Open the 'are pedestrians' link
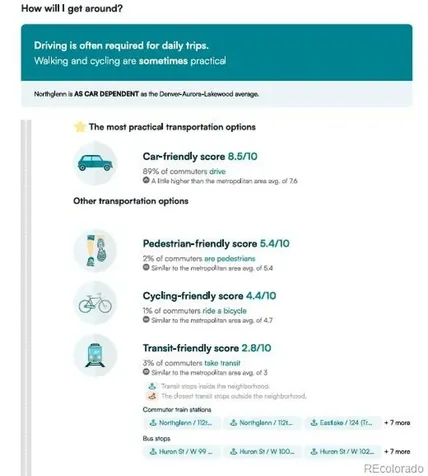The image size is (428, 476). [230, 259]
